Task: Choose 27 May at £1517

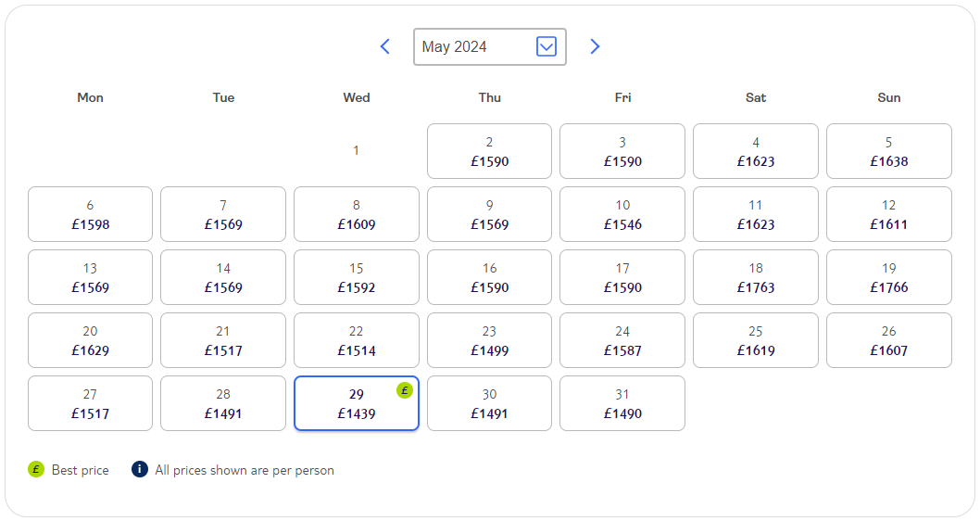Action: point(90,403)
